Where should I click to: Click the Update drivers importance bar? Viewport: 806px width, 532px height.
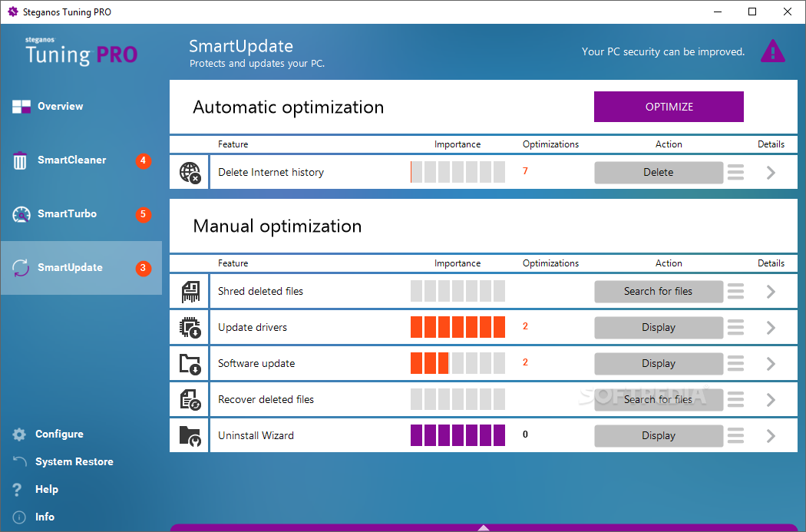[x=458, y=328]
